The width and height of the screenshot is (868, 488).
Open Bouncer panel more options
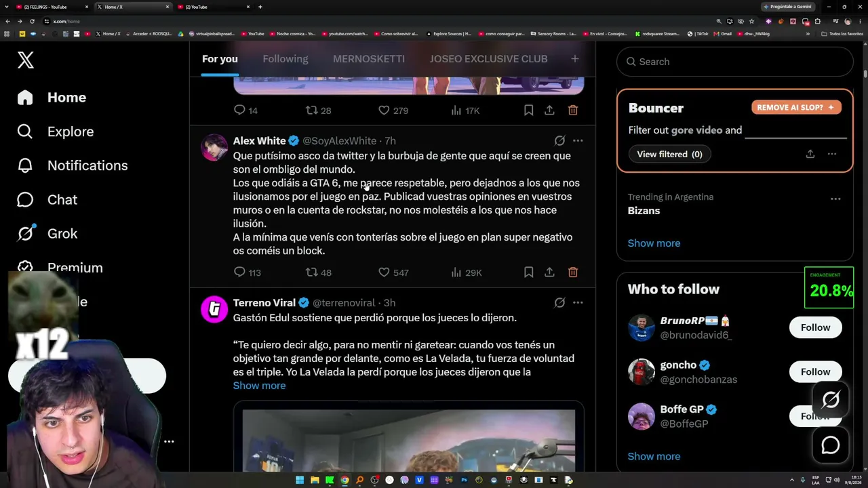[x=832, y=155]
